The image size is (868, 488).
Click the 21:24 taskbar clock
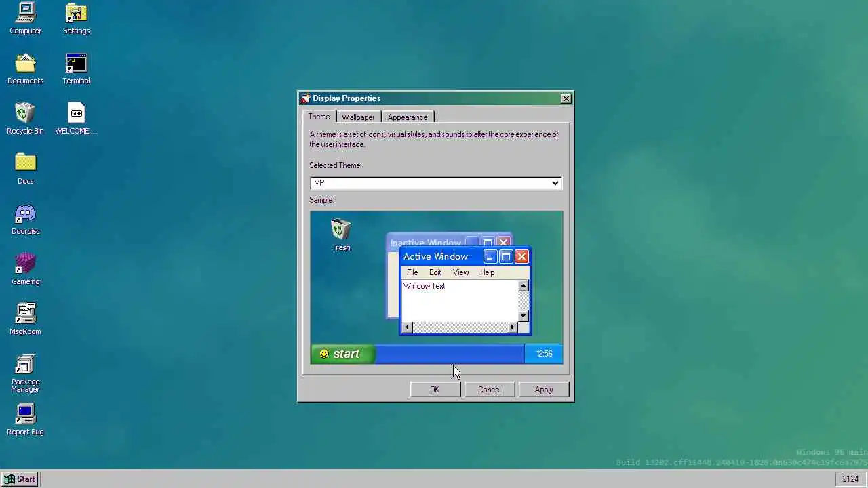pyautogui.click(x=850, y=479)
